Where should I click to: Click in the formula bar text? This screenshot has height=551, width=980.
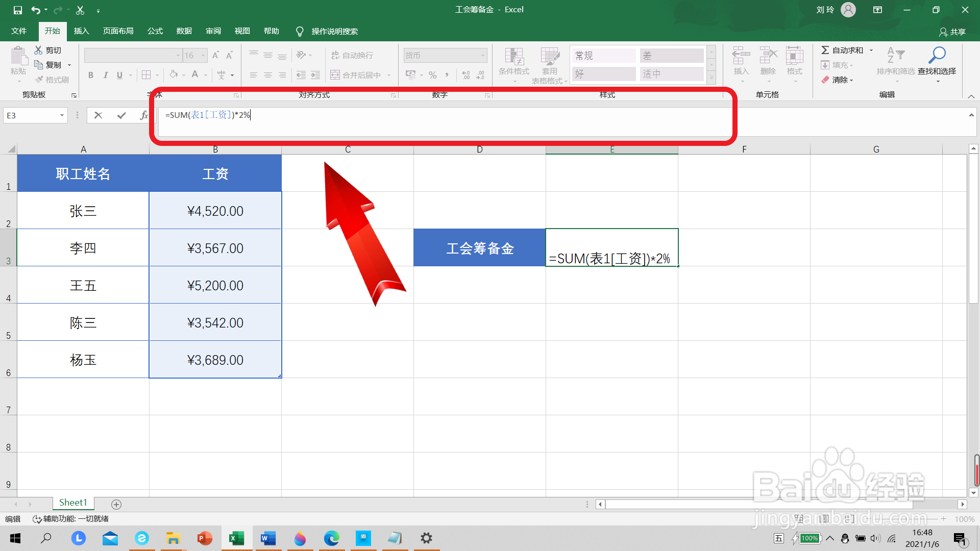coord(207,115)
